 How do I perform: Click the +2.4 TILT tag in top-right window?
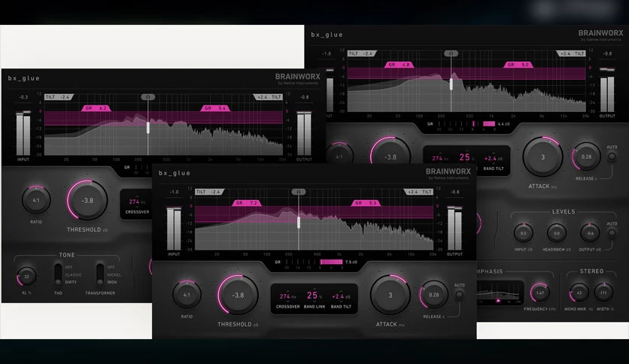(x=571, y=53)
